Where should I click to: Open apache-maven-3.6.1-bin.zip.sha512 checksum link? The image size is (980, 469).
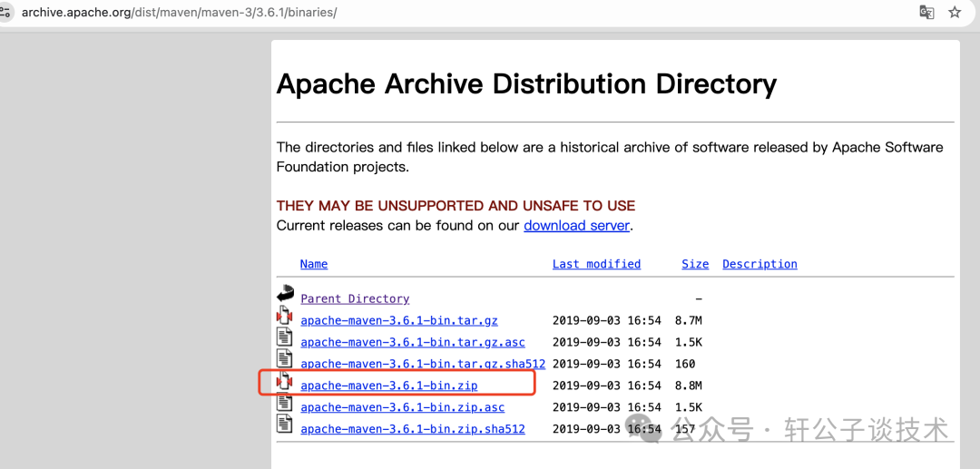[413, 429]
